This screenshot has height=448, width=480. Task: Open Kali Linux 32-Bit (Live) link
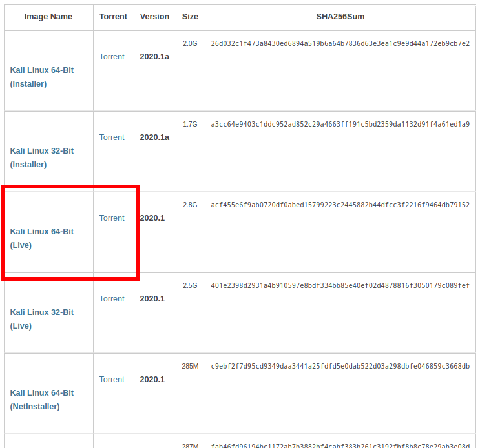[x=42, y=319]
